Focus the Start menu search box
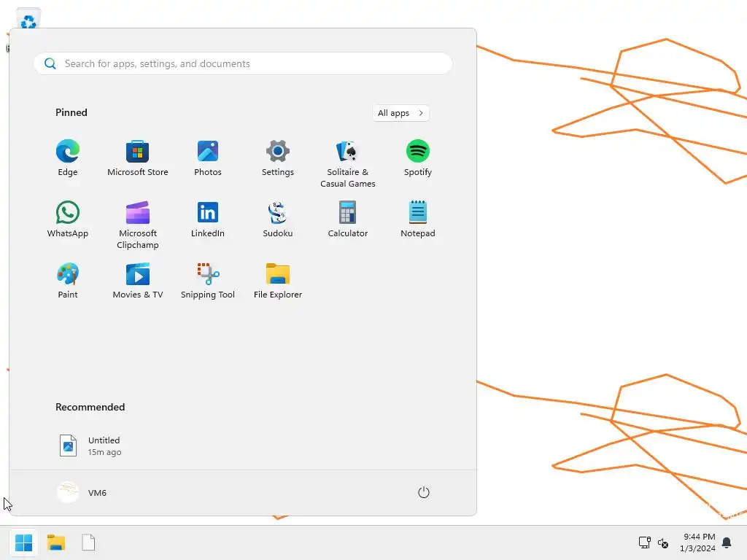This screenshot has height=560, width=747. click(x=243, y=63)
